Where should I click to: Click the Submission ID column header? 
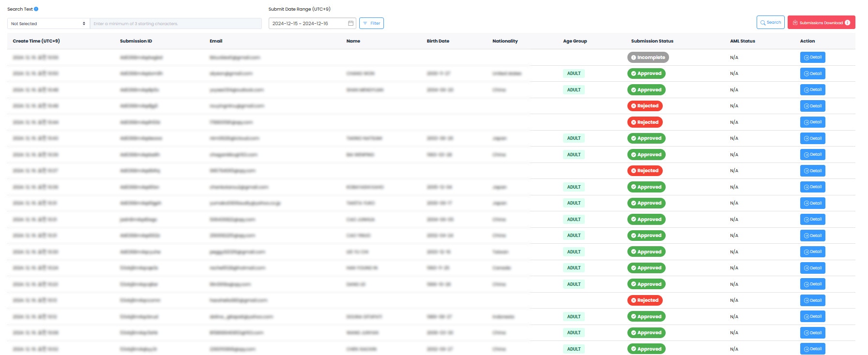(136, 41)
